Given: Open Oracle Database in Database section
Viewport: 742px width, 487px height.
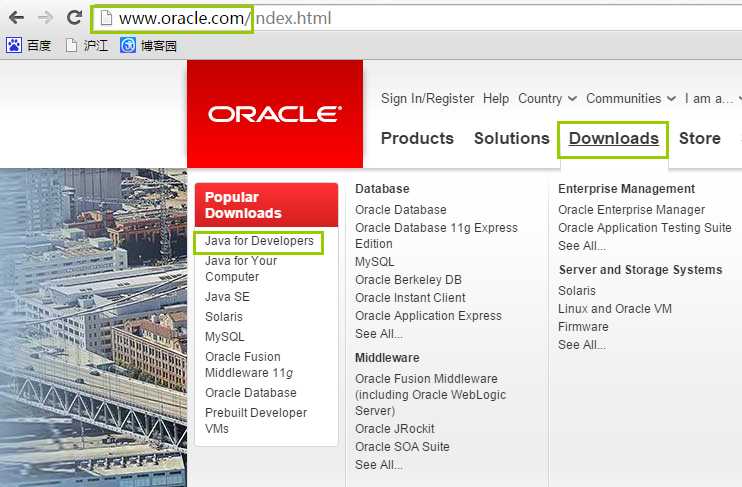Looking at the screenshot, I should click(x=400, y=210).
